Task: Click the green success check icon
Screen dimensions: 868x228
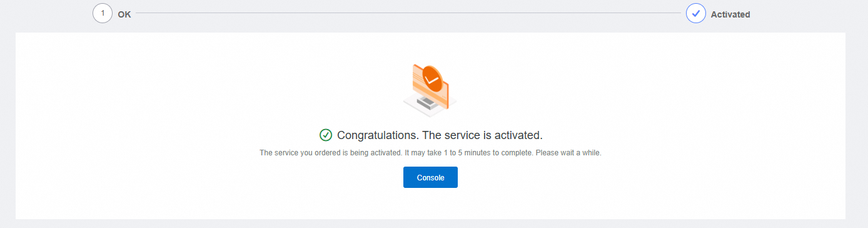Action: [325, 135]
